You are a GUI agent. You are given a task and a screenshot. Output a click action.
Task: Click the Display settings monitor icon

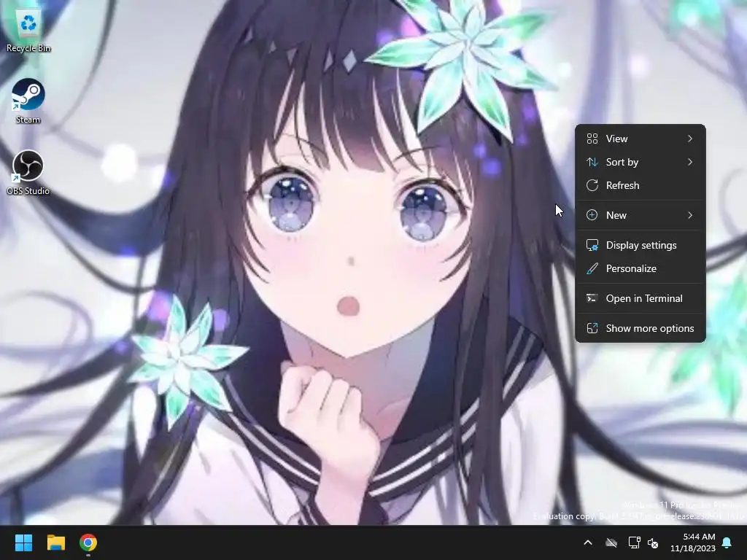[592, 245]
